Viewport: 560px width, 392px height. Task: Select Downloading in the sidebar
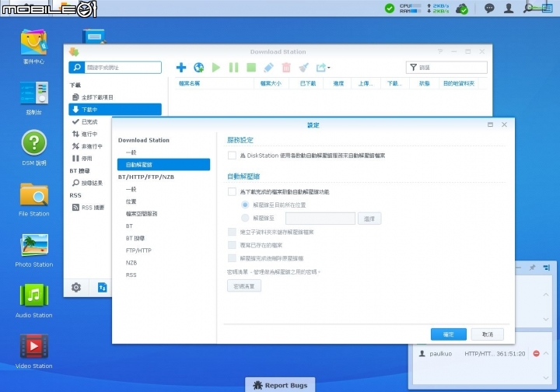click(x=115, y=109)
